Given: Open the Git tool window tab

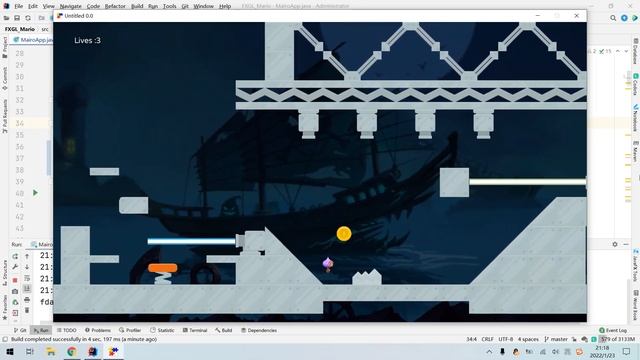Looking at the screenshot, I should click(20, 330).
